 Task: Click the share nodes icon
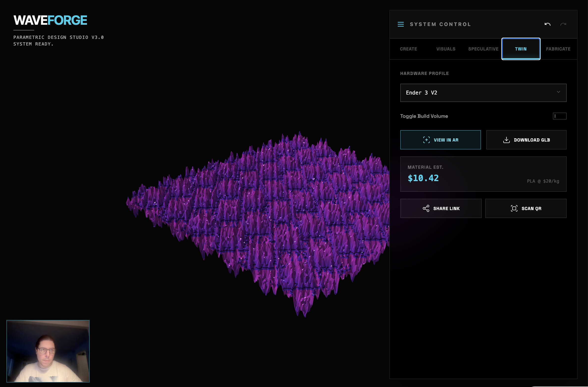coord(426,208)
